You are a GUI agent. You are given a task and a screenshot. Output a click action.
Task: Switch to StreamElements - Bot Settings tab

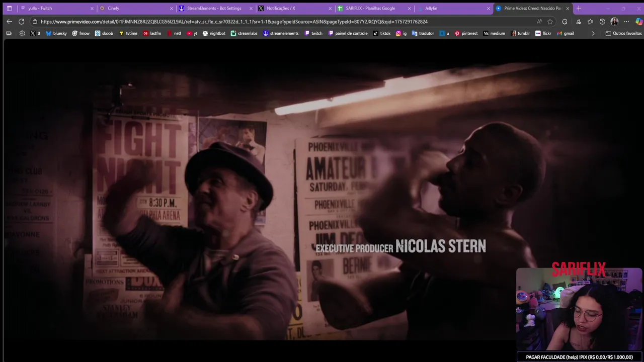215,8
